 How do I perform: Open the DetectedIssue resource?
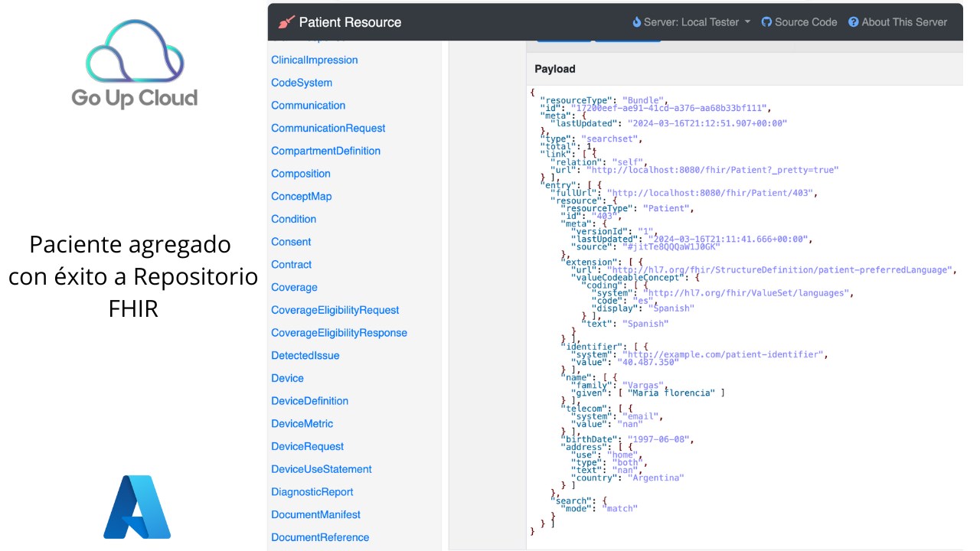pos(305,355)
